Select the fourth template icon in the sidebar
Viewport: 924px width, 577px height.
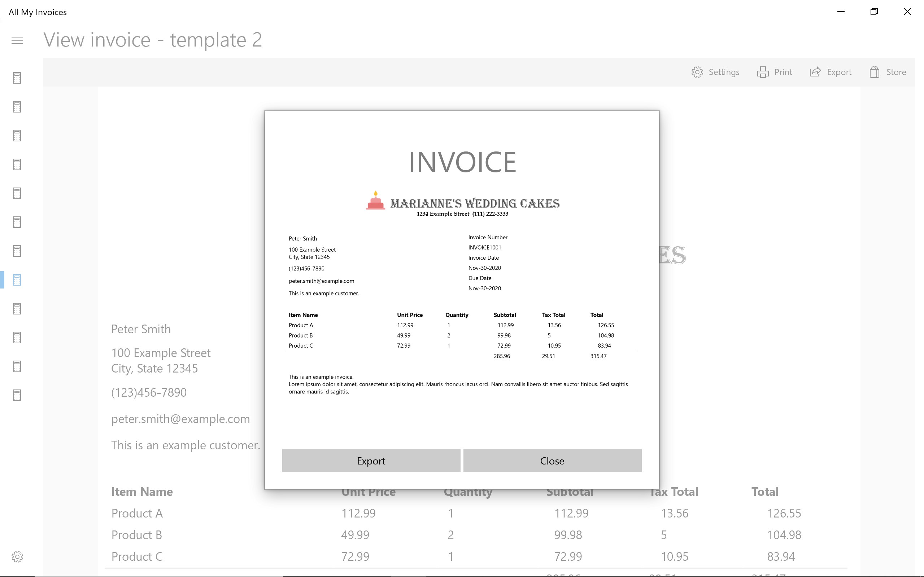tap(17, 164)
